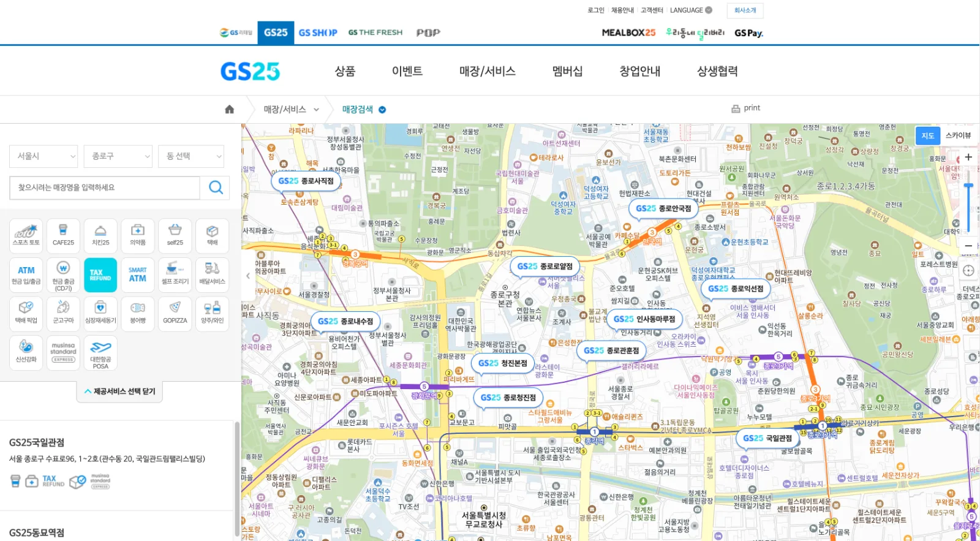Screen dimensions: 980x541
Task: Open the LANGUAGE selector
Action: pyautogui.click(x=691, y=10)
